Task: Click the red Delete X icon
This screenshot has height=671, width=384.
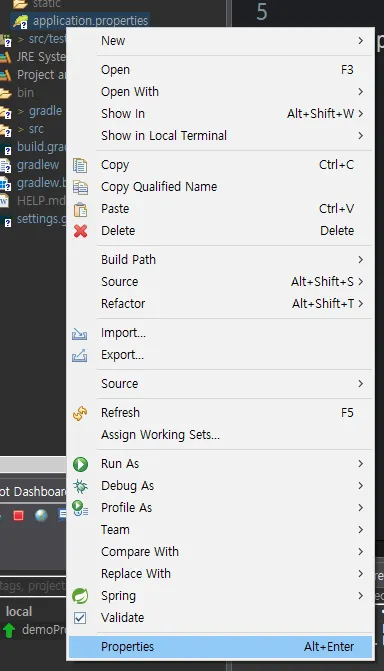Action: coord(80,231)
